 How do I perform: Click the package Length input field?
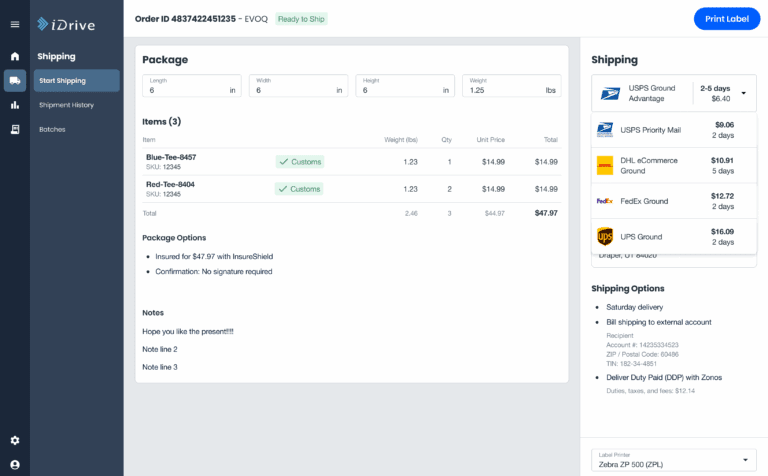[186, 89]
